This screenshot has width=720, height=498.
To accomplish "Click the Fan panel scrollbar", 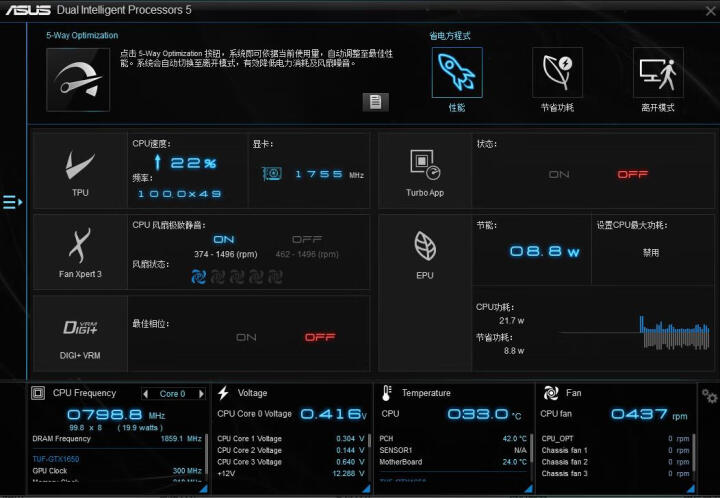I will click(x=693, y=454).
